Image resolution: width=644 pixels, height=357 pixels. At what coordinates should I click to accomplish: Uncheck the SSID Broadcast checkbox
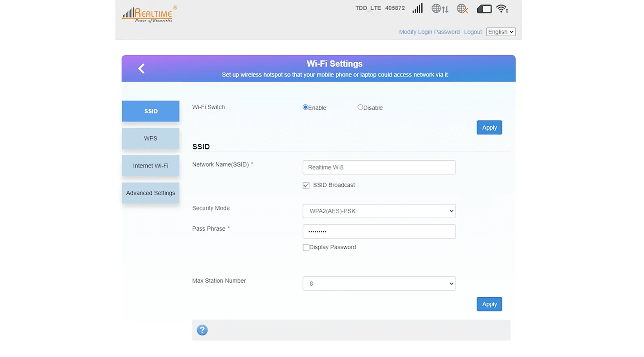tap(306, 186)
